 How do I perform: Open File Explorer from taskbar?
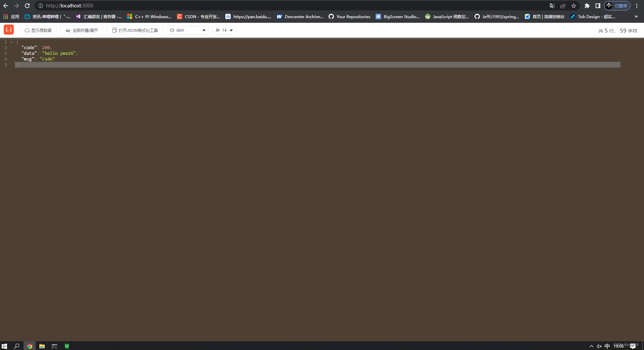coord(42,346)
